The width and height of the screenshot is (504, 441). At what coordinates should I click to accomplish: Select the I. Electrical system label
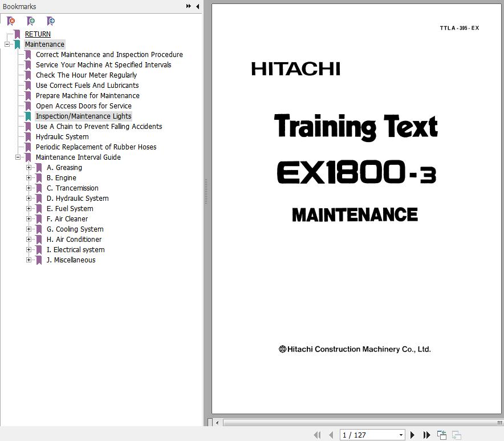(75, 250)
